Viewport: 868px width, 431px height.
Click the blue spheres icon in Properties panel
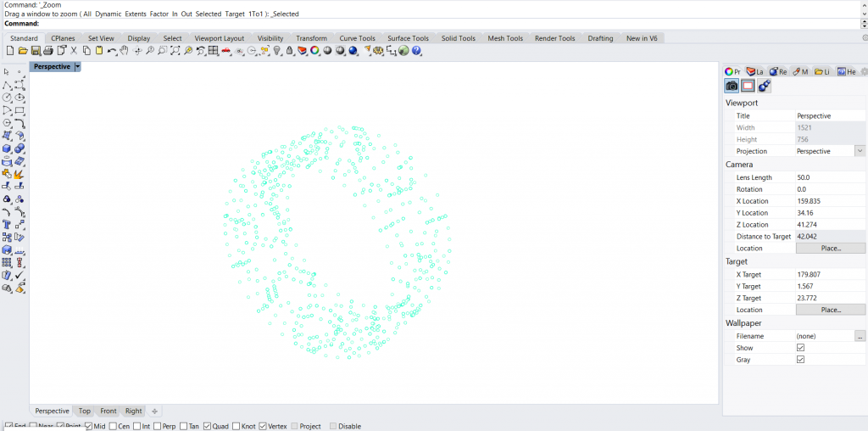tap(765, 86)
